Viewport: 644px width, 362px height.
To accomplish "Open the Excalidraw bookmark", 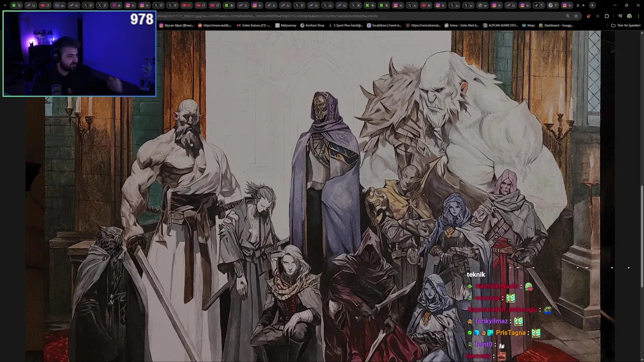I will (x=384, y=25).
